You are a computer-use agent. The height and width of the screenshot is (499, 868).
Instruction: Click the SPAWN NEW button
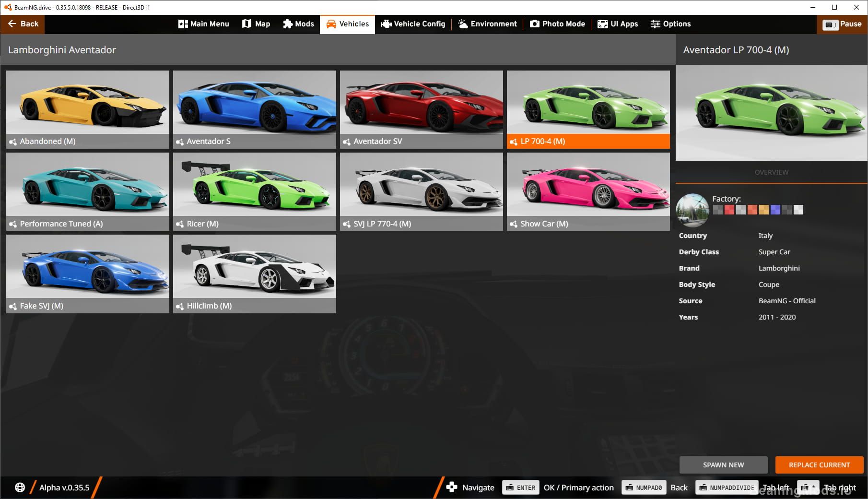click(723, 465)
